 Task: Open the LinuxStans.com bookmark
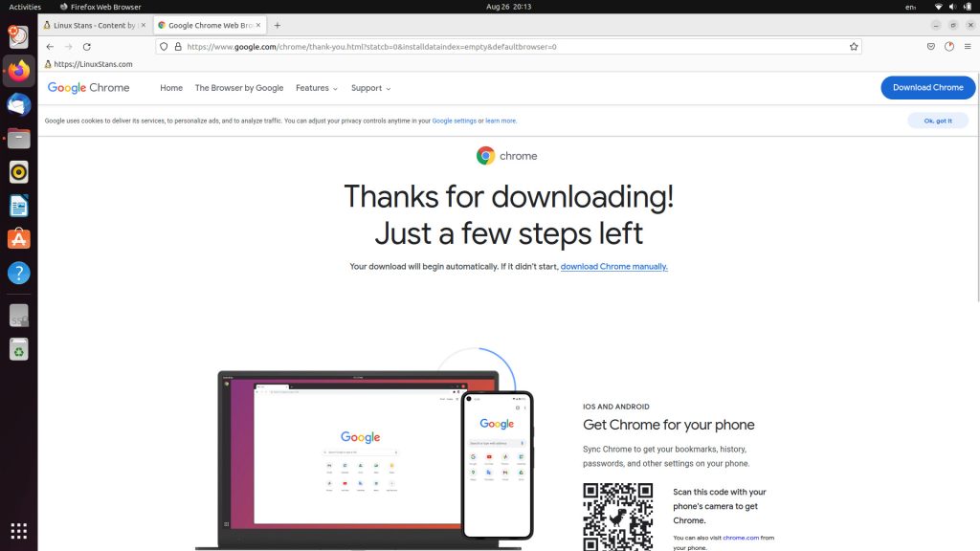pyautogui.click(x=89, y=64)
